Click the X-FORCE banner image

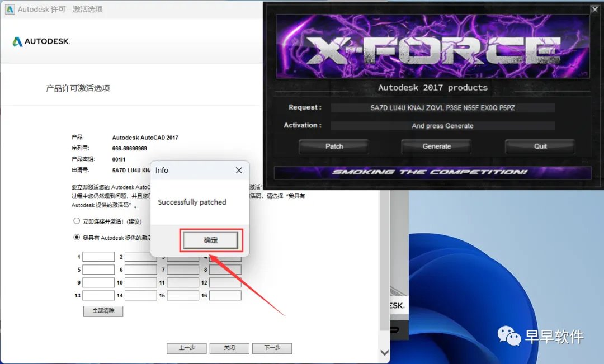432,46
